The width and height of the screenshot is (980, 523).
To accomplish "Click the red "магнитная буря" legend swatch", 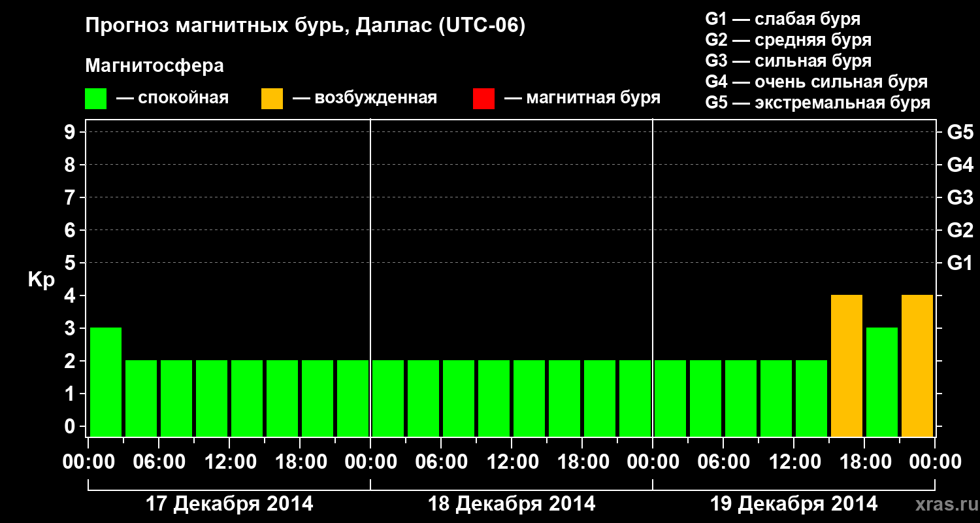I will click(x=483, y=99).
